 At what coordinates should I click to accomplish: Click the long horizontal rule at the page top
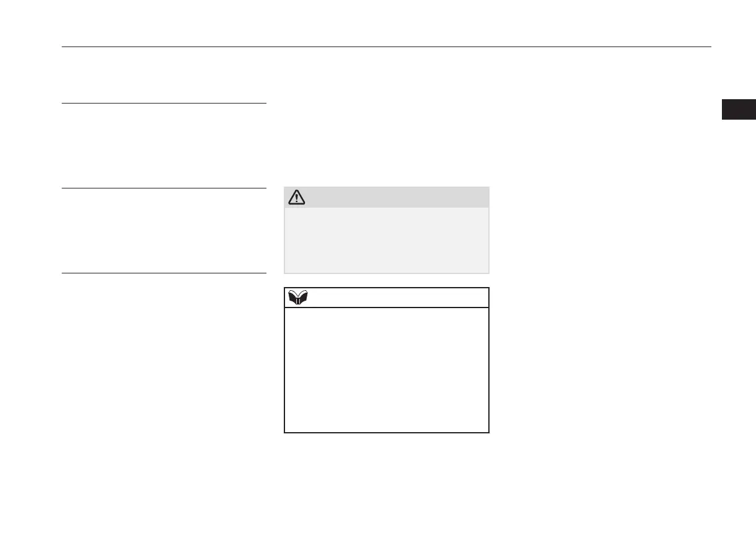(x=386, y=46)
